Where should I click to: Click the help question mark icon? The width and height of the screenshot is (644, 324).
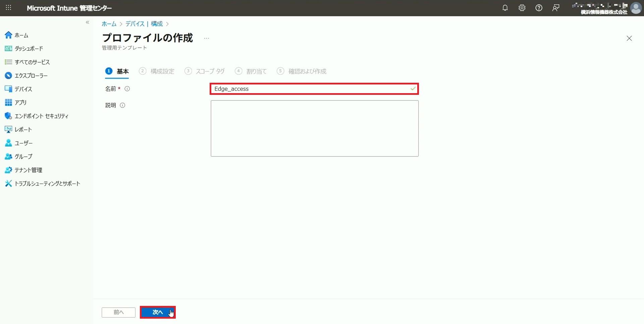[539, 8]
